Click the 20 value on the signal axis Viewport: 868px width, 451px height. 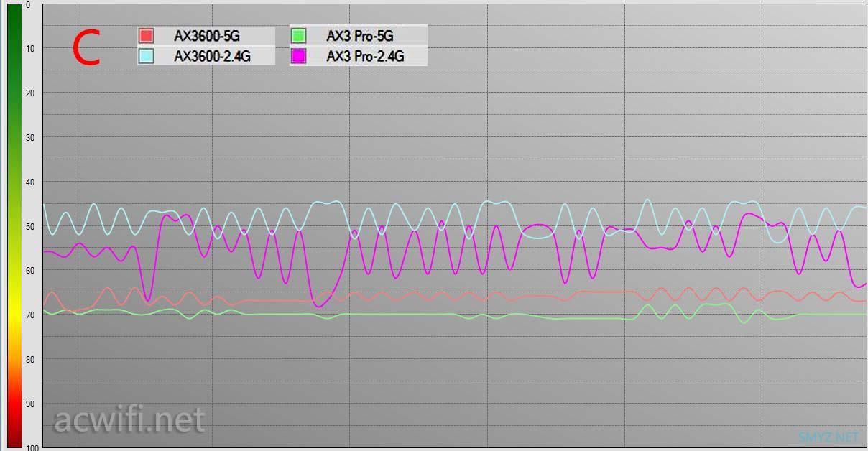click(29, 93)
